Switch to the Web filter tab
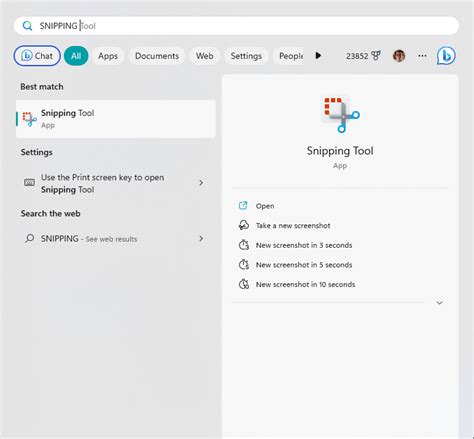 (204, 56)
